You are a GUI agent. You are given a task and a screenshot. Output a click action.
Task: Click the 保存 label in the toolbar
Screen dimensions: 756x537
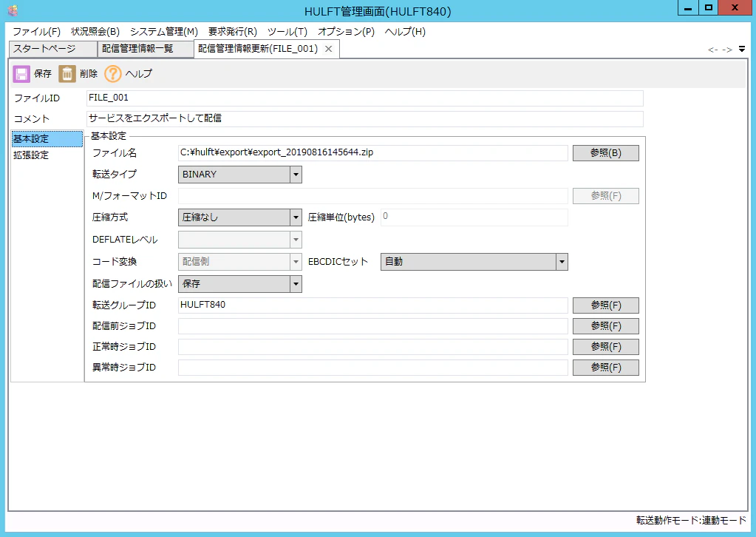[42, 74]
